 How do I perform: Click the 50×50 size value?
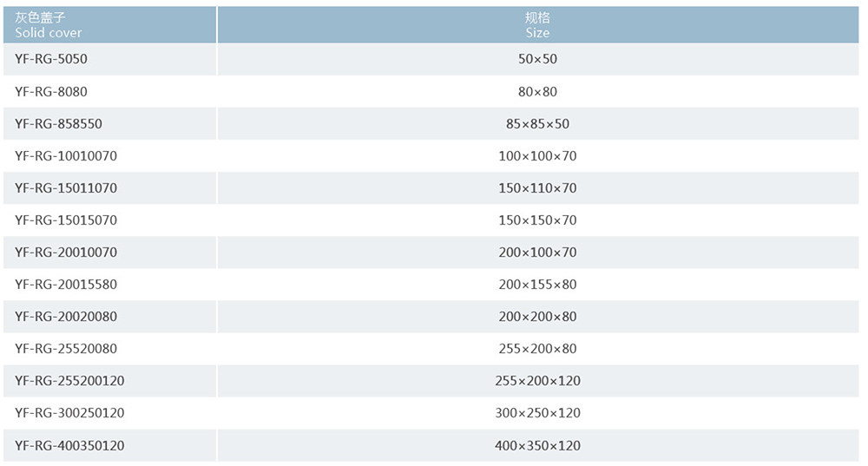coord(537,59)
